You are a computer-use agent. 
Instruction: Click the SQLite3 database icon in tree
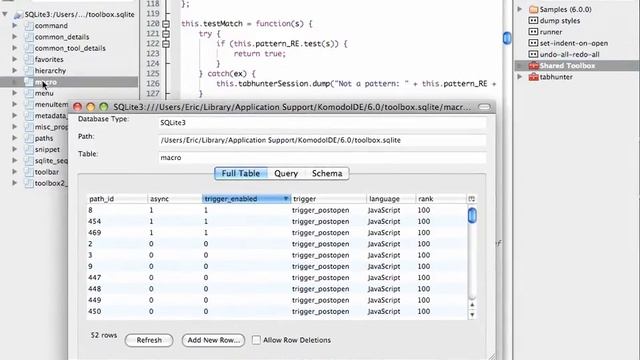pyautogui.click(x=18, y=15)
